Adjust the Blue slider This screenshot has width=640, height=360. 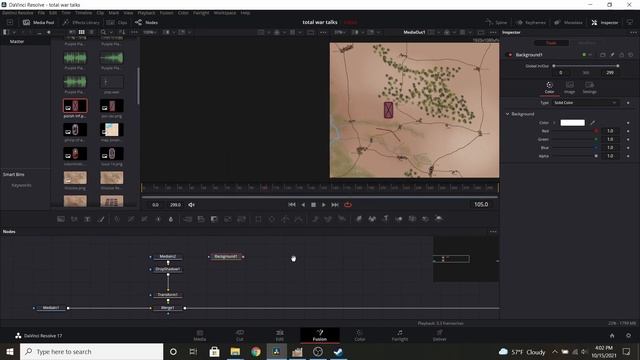[x=575, y=148]
